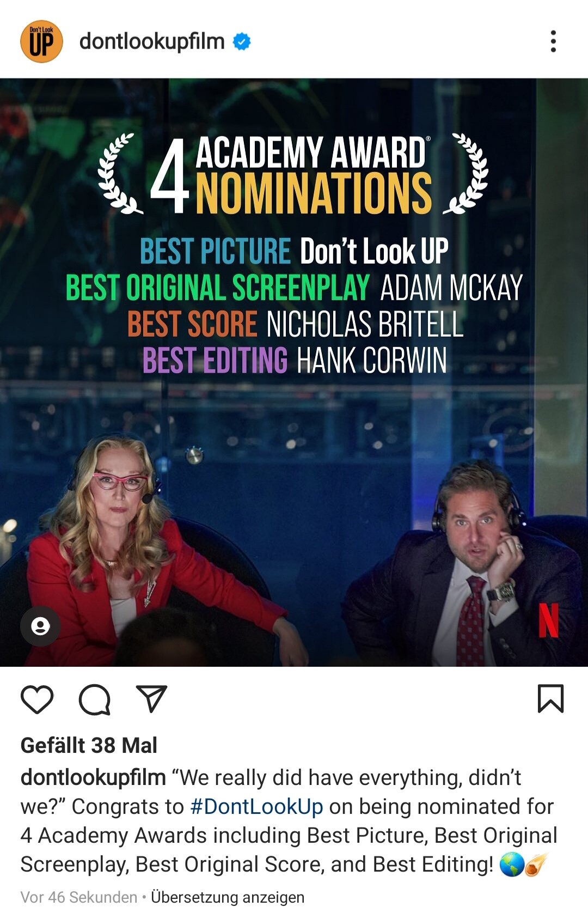The width and height of the screenshot is (588, 913).
Task: Open the three-dot post options menu
Action: pos(553,41)
